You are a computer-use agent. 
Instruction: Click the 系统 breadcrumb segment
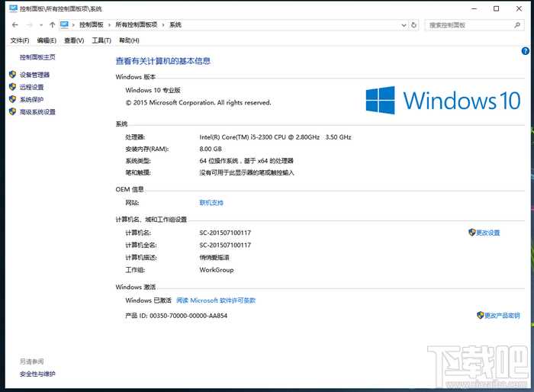pos(175,24)
